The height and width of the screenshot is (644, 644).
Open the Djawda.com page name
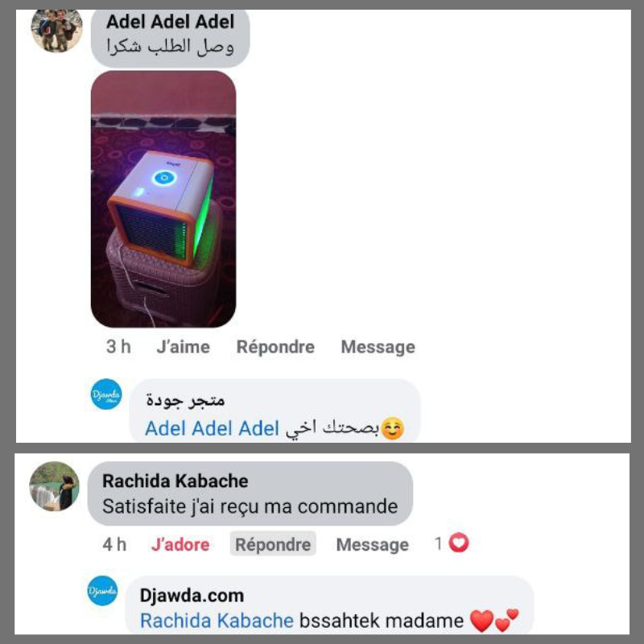[192, 596]
